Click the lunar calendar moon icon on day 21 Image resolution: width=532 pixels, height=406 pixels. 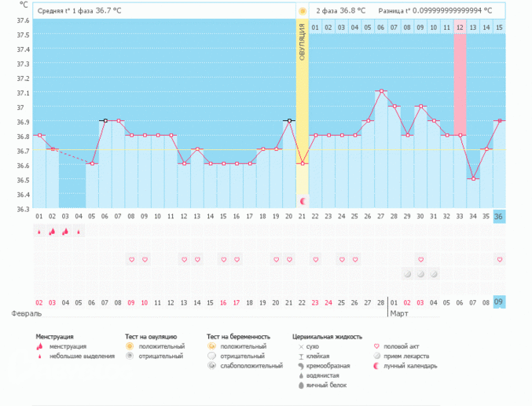coord(303,200)
